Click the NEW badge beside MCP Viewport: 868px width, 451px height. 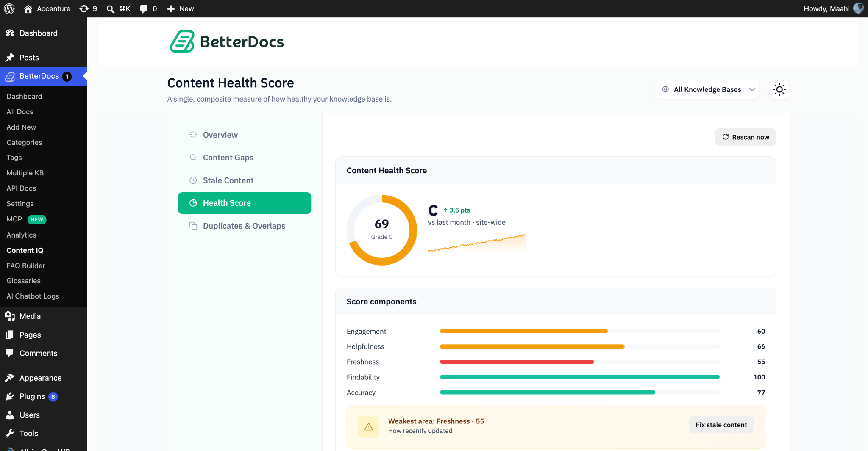[x=37, y=219]
